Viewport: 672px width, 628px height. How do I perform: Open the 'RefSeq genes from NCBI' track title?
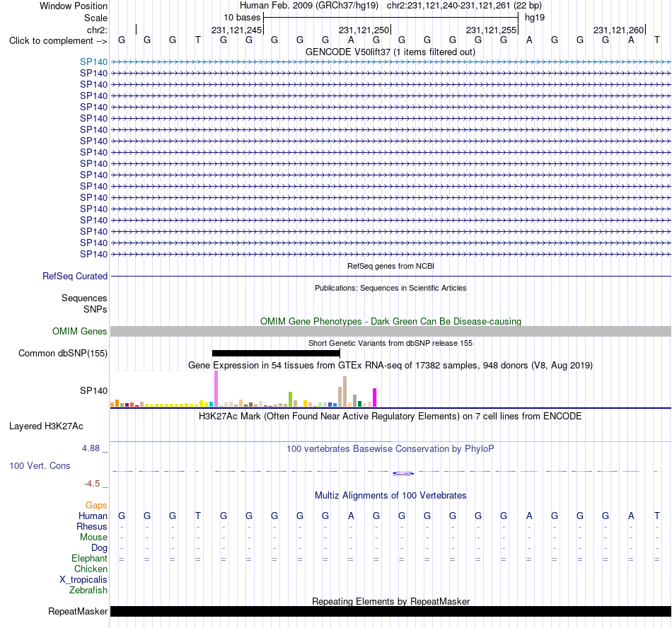390,266
